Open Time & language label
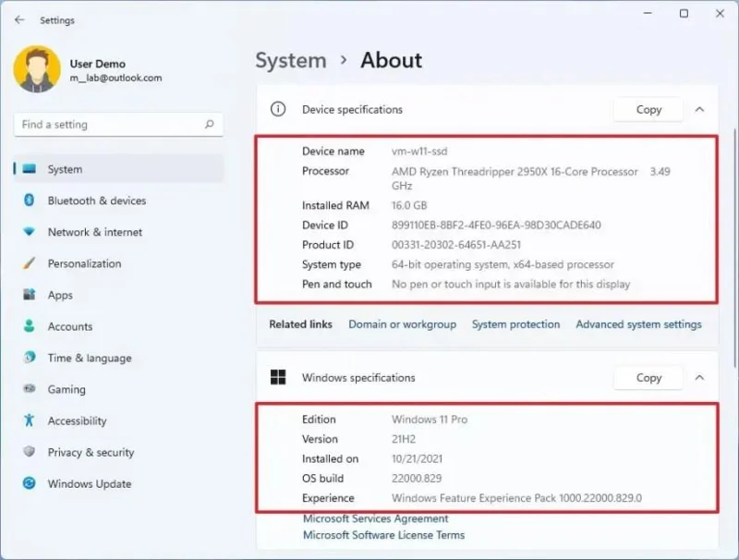Viewport: 739px width, 560px height. point(90,359)
